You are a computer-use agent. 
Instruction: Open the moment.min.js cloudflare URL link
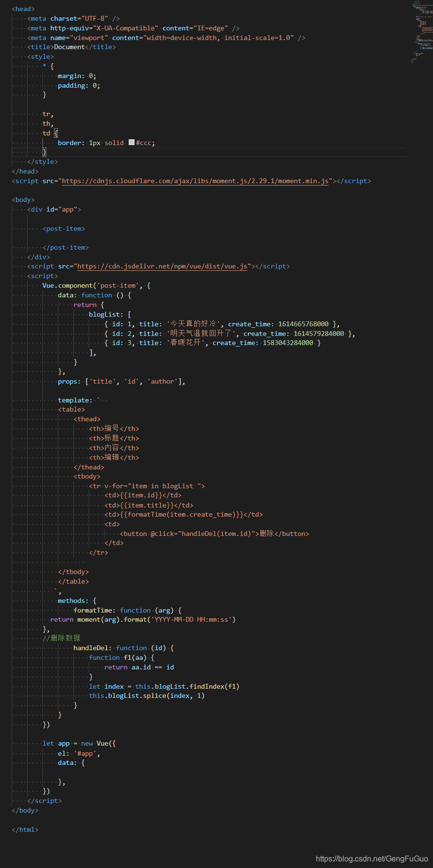tap(195, 181)
